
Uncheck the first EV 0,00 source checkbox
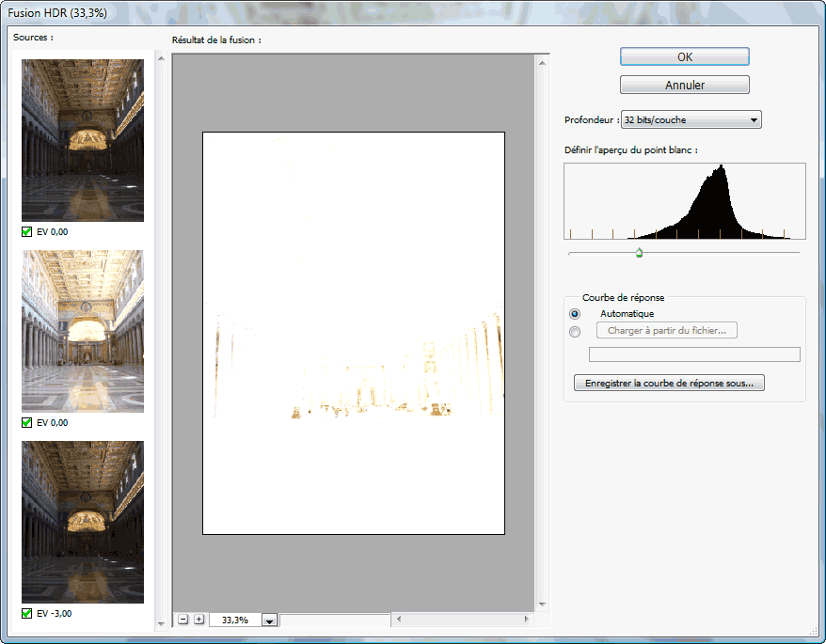(27, 231)
